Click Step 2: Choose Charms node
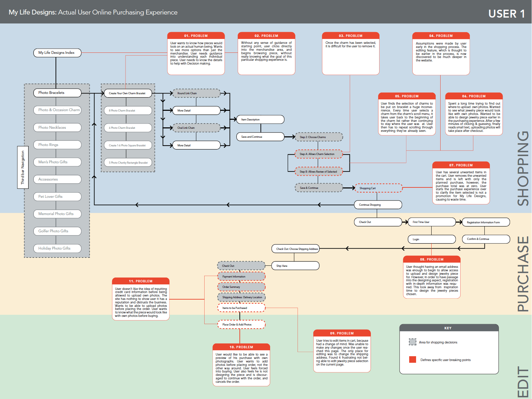532x399 pixels. [319, 137]
